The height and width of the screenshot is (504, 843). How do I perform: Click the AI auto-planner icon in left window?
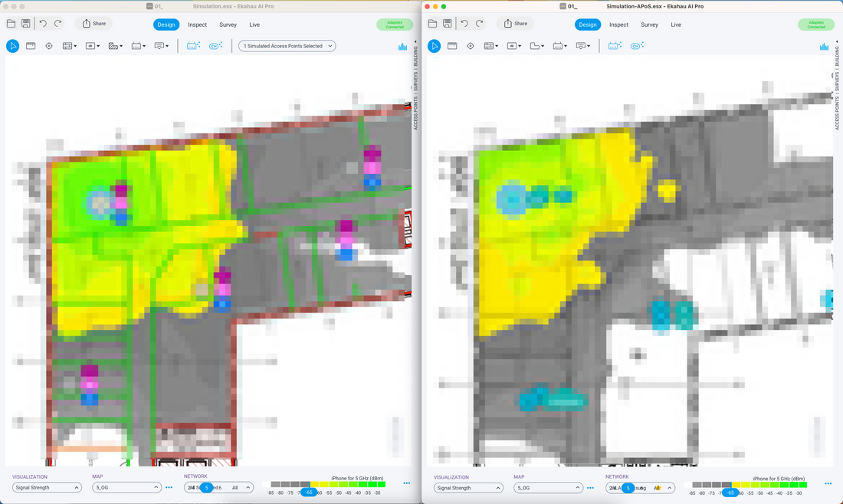[193, 46]
